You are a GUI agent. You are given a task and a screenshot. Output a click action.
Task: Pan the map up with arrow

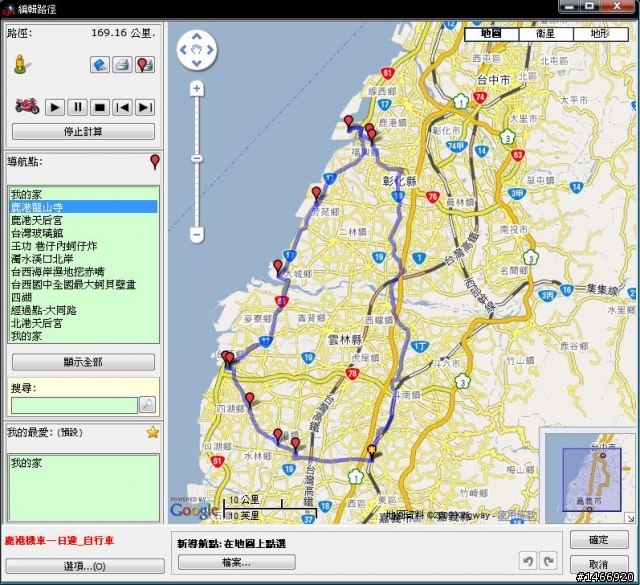coord(197,36)
